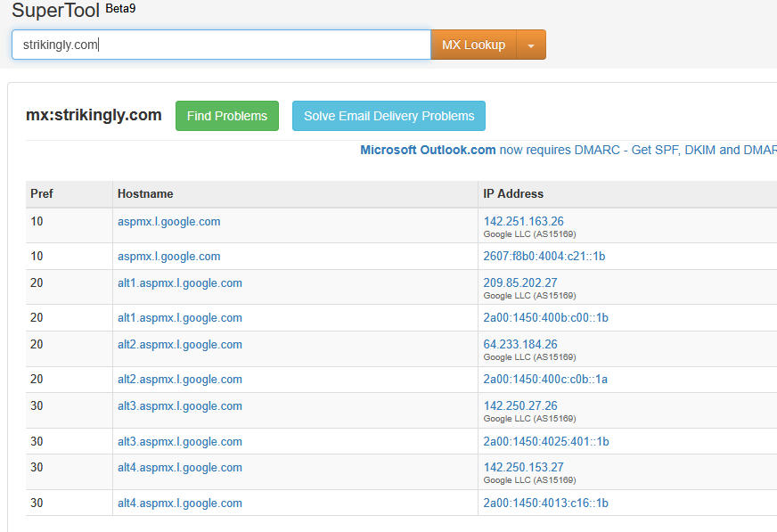Open IPv6 address 2a00:1450:4025:401::1b
This screenshot has width=777, height=532.
tap(546, 441)
